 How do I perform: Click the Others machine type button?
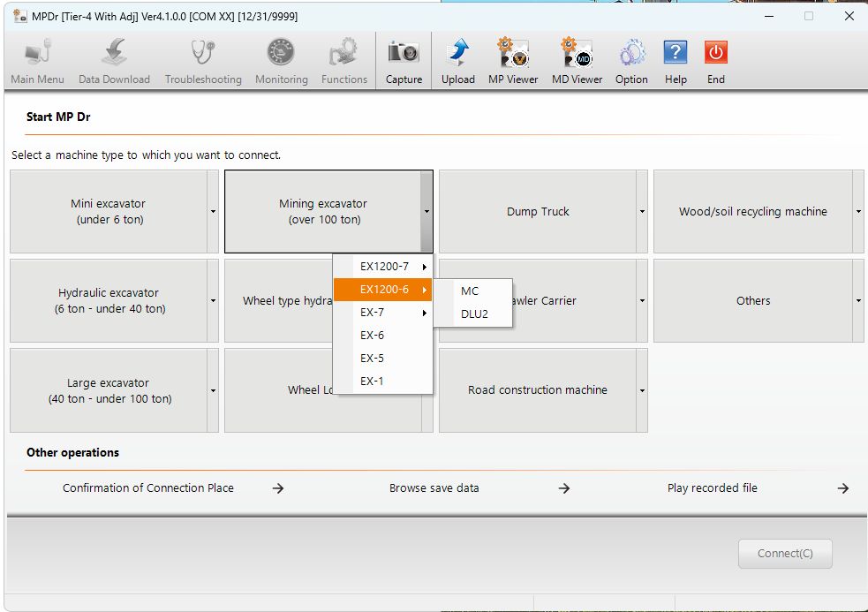[753, 301]
